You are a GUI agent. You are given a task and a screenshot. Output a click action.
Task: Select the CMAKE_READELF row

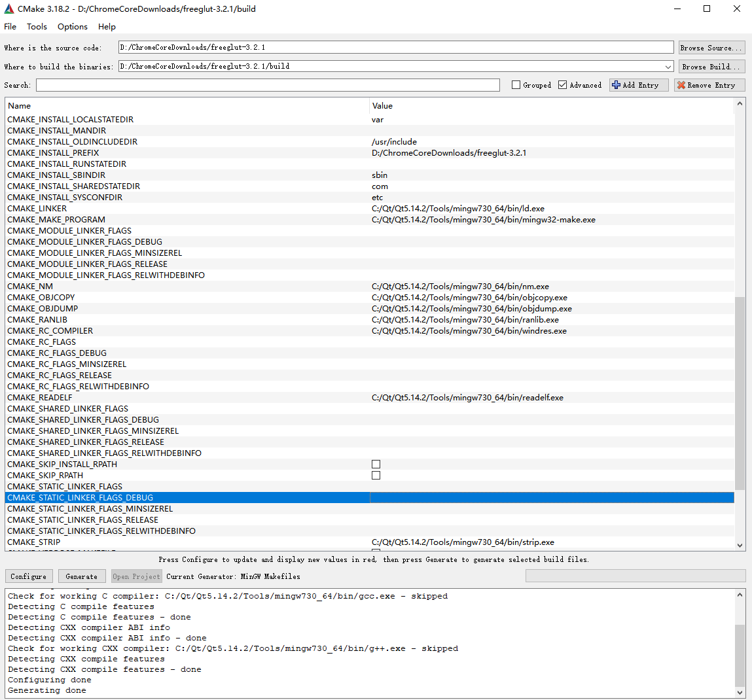(x=369, y=398)
